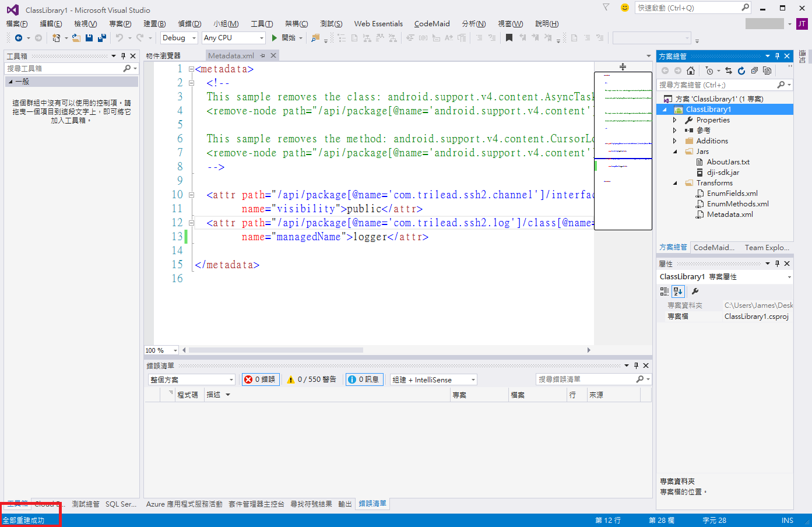The image size is (812, 527).
Task: Expand the Additions folder
Action: pos(675,141)
